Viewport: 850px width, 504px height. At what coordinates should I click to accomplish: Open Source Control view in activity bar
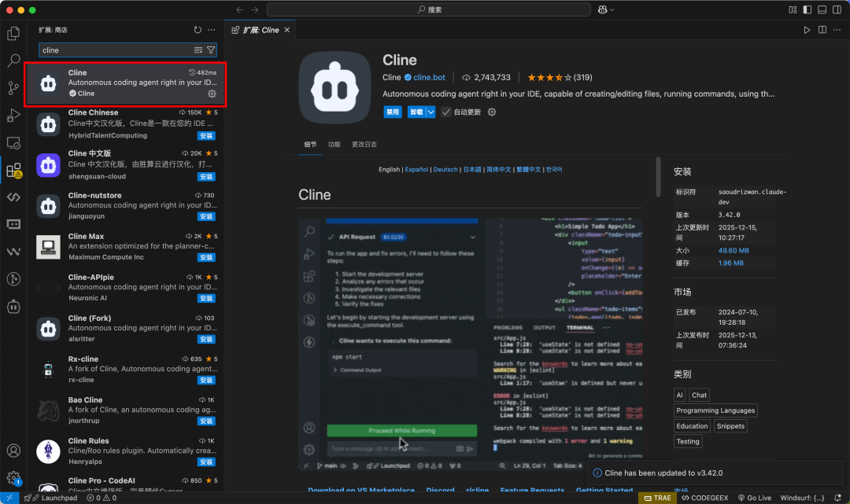coord(13,88)
